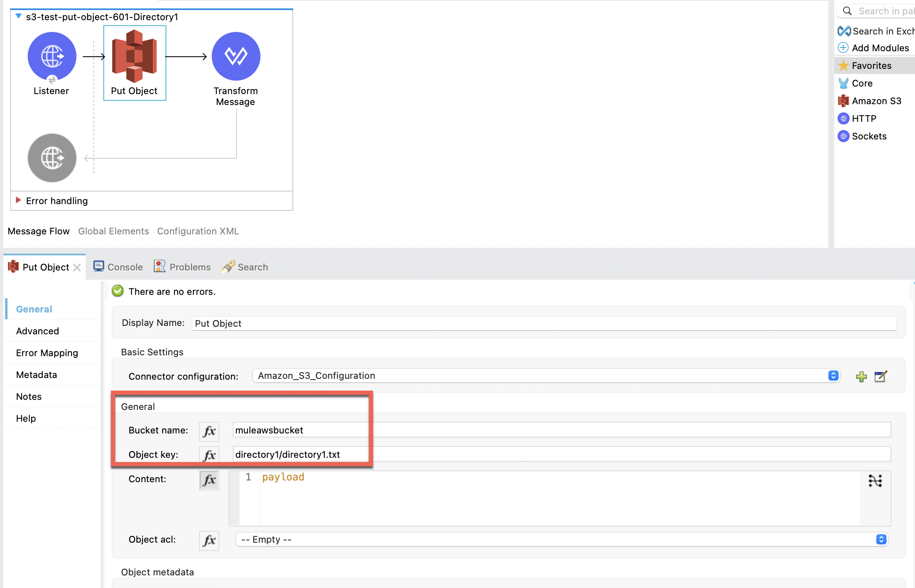
Task: Click the green add configuration plus icon
Action: coord(861,376)
